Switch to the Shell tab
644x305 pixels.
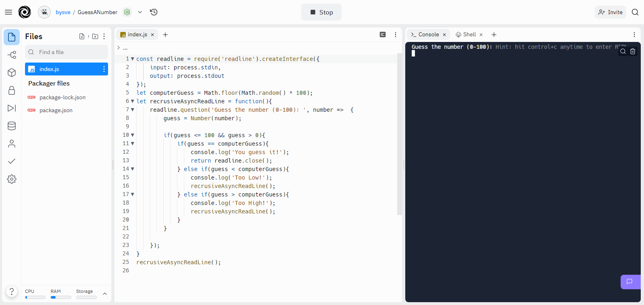coord(469,35)
